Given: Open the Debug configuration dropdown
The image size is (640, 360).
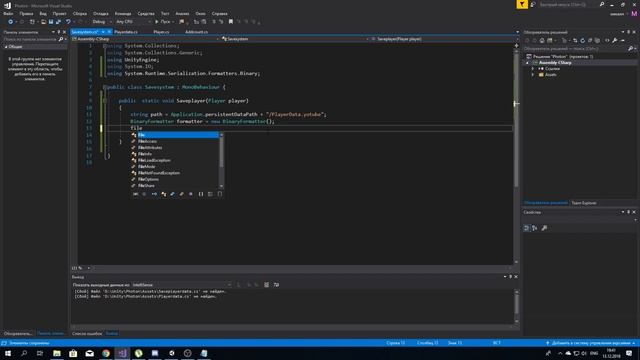Looking at the screenshot, I should (102, 22).
